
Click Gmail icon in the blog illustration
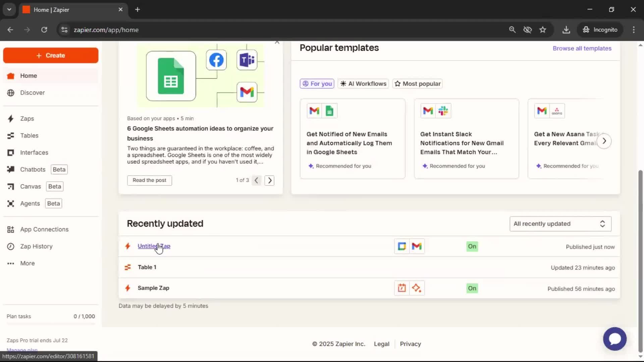[x=247, y=92]
